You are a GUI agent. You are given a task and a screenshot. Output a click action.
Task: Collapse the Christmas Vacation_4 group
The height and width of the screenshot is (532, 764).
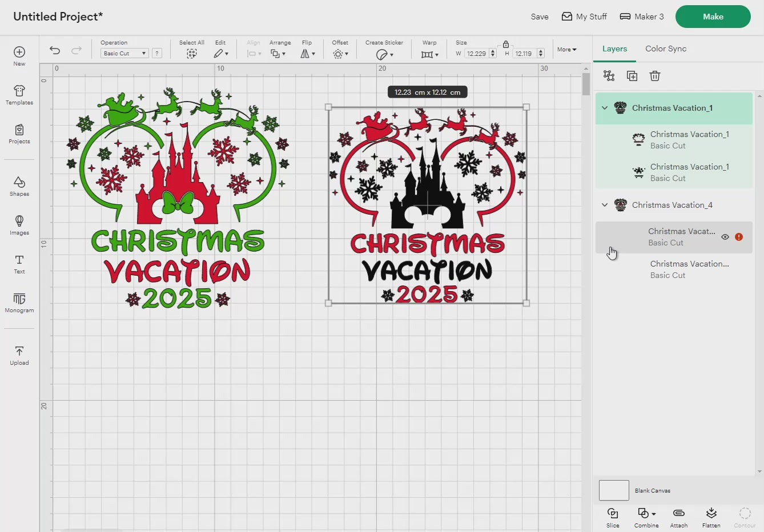[x=605, y=205]
